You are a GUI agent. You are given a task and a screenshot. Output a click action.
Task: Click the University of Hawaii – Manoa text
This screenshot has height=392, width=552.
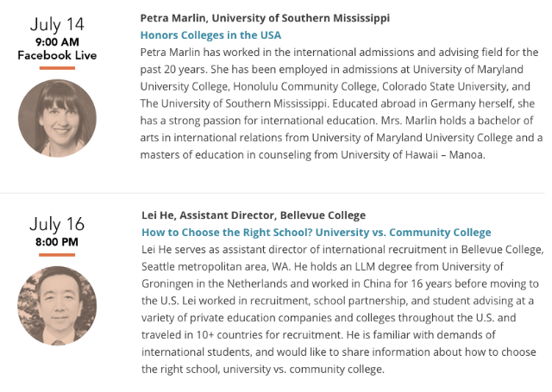(x=412, y=155)
